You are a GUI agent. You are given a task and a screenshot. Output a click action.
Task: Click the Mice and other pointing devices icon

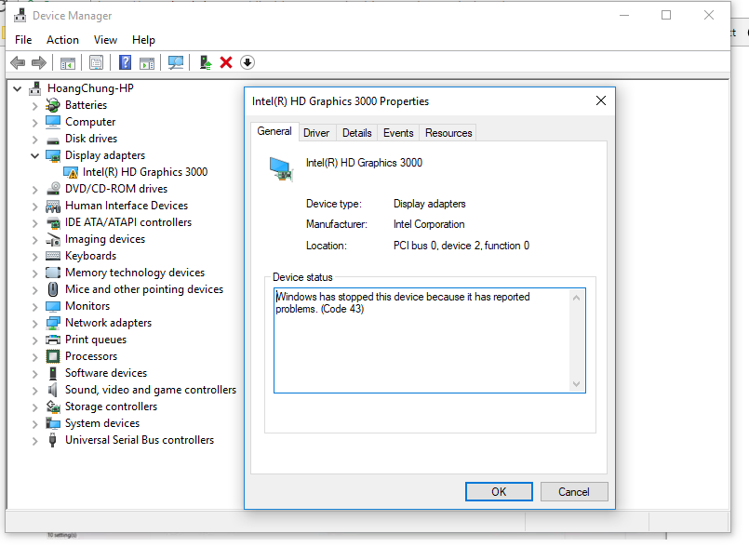[x=53, y=289]
